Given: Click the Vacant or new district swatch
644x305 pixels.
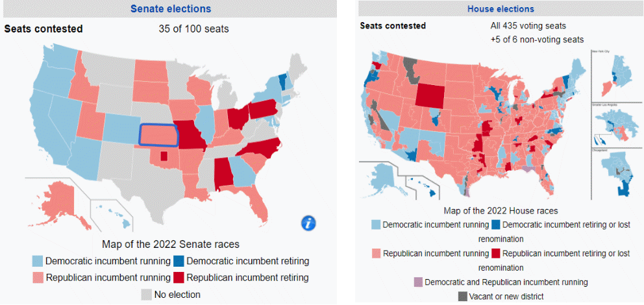Looking at the screenshot, I should pos(462,297).
